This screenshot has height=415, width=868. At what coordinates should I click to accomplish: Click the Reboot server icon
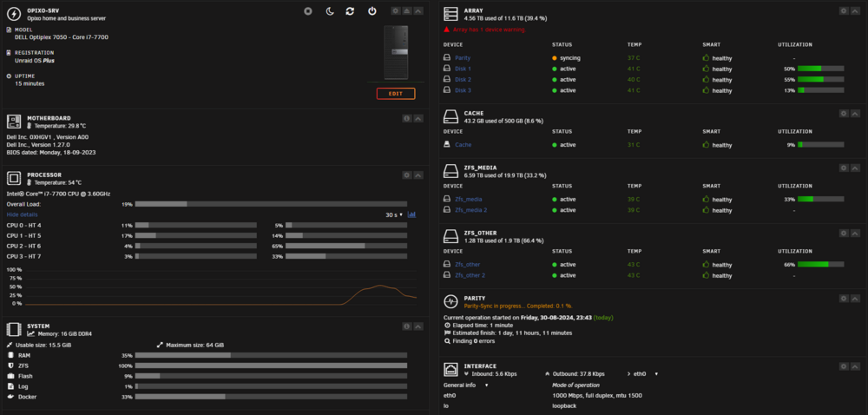(350, 11)
